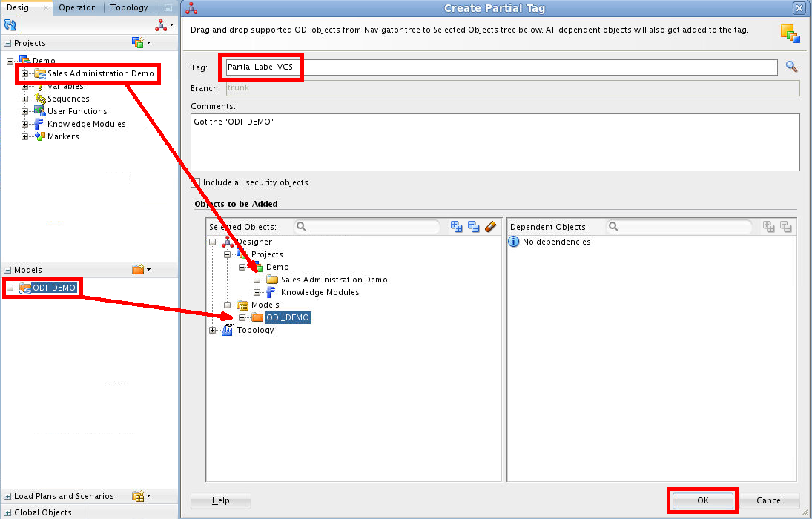Collapse the Models accordion panel
The width and height of the screenshot is (812, 519).
7,271
